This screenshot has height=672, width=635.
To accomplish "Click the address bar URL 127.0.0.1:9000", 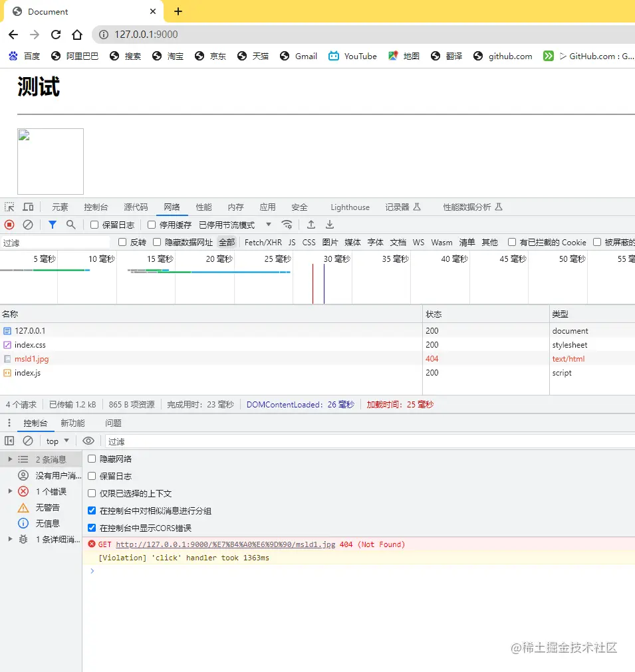I will click(146, 35).
